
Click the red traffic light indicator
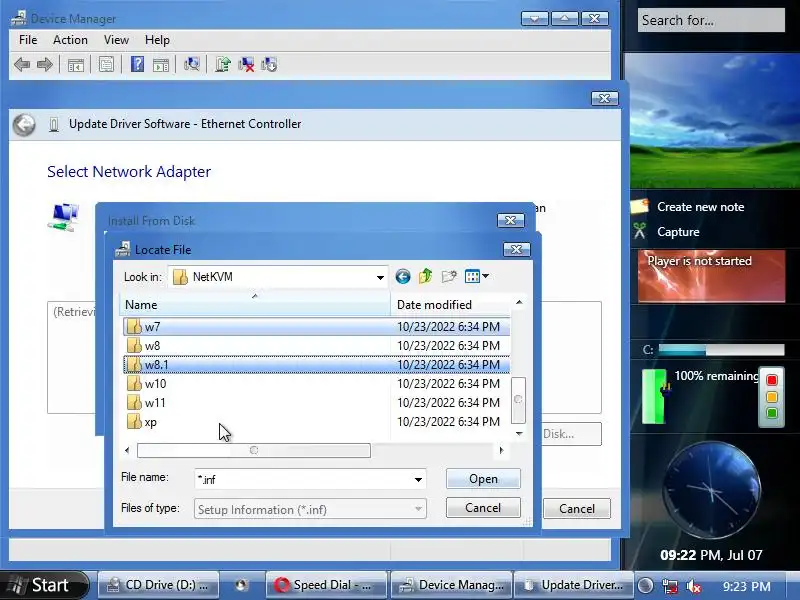point(771,380)
